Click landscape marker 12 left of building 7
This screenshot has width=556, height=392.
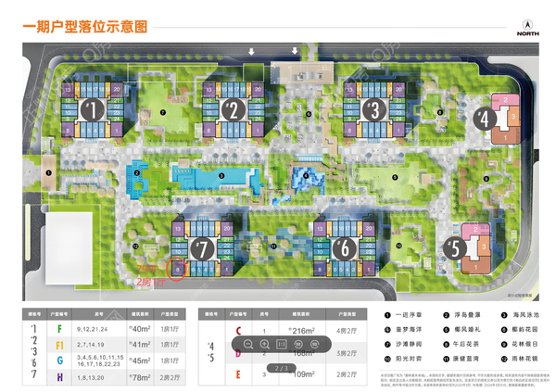[x=135, y=247]
